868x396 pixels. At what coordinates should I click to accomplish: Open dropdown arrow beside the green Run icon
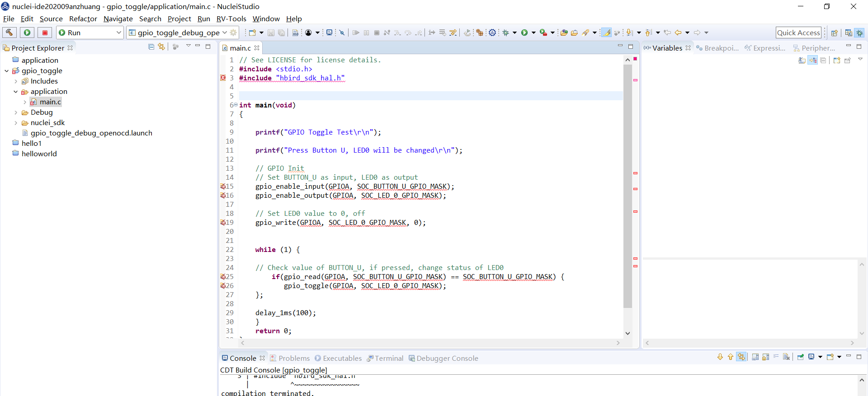(533, 33)
